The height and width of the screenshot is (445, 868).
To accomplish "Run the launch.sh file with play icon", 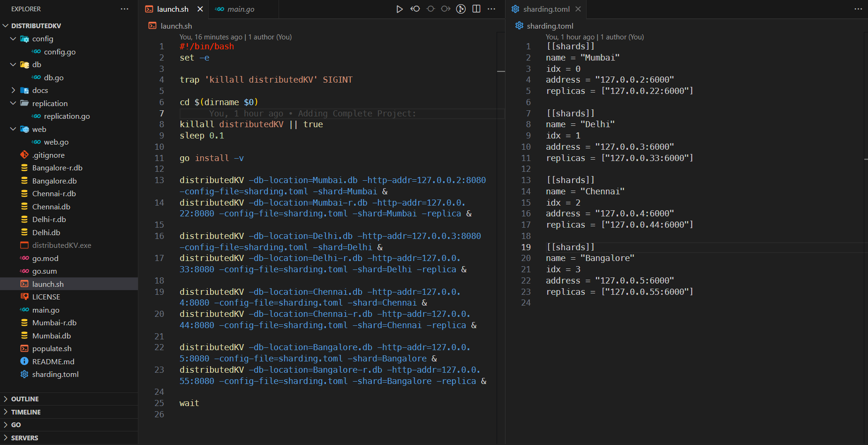I will tap(400, 9).
